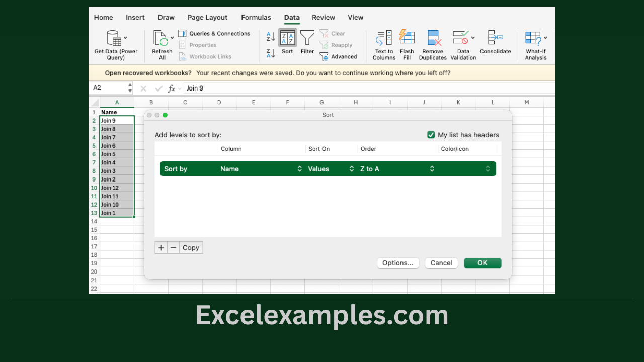Open sort Options... button
Screen dimensions: 644x362
click(x=398, y=263)
